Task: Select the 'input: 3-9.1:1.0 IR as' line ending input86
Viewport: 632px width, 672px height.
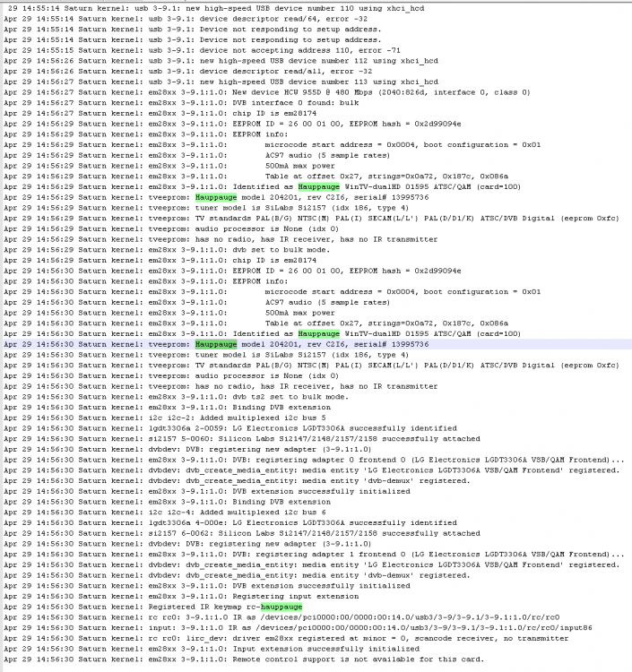Action: (x=298, y=628)
